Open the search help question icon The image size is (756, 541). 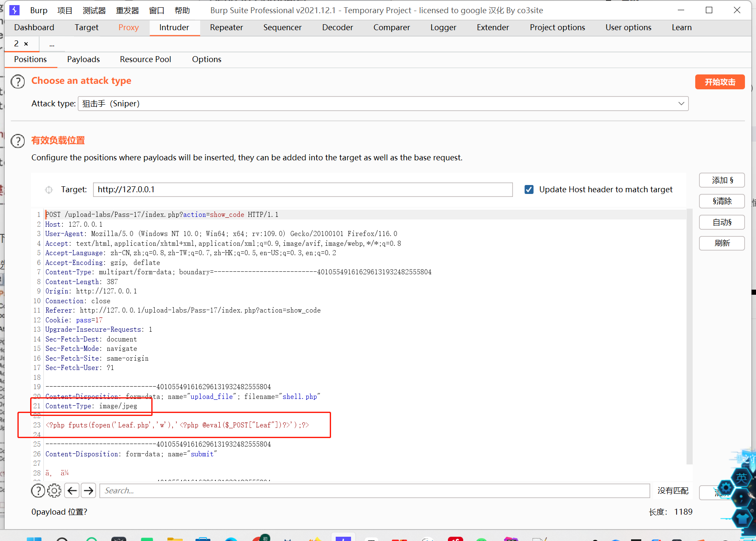(38, 491)
